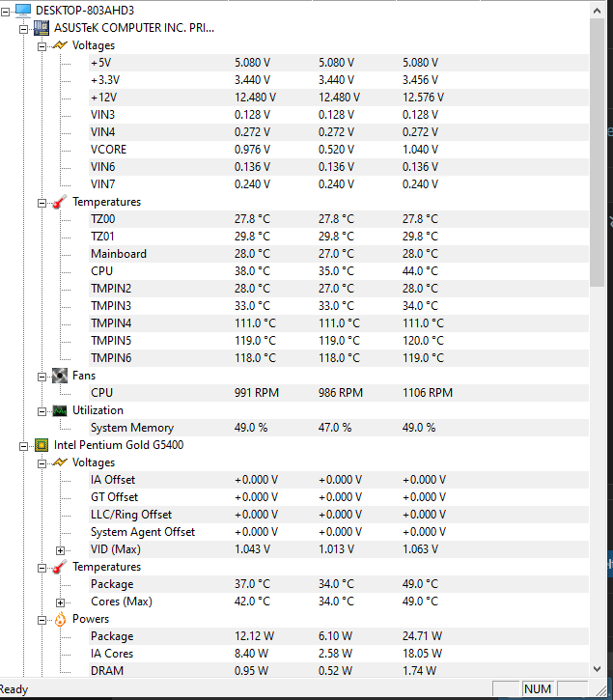Select the Mainboard temperature row

(339, 254)
